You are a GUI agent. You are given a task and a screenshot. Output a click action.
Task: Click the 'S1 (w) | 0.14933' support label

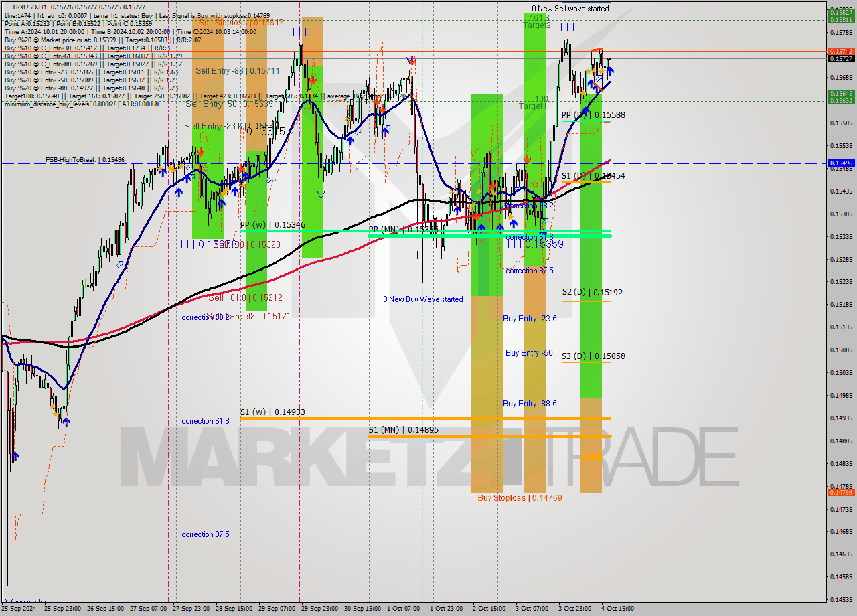click(x=272, y=412)
